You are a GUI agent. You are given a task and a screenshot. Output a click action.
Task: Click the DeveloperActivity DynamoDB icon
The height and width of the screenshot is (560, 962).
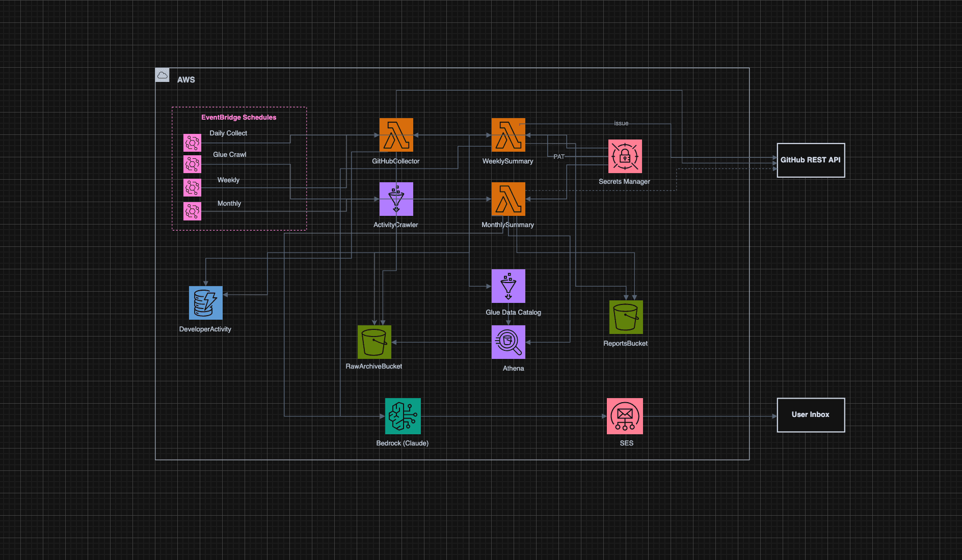205,303
